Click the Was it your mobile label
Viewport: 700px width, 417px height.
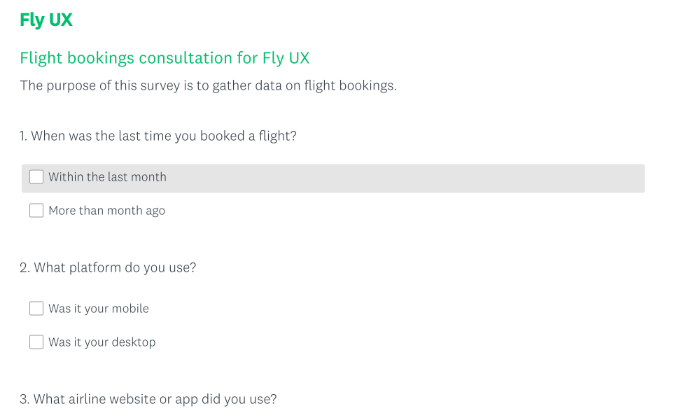click(x=99, y=309)
